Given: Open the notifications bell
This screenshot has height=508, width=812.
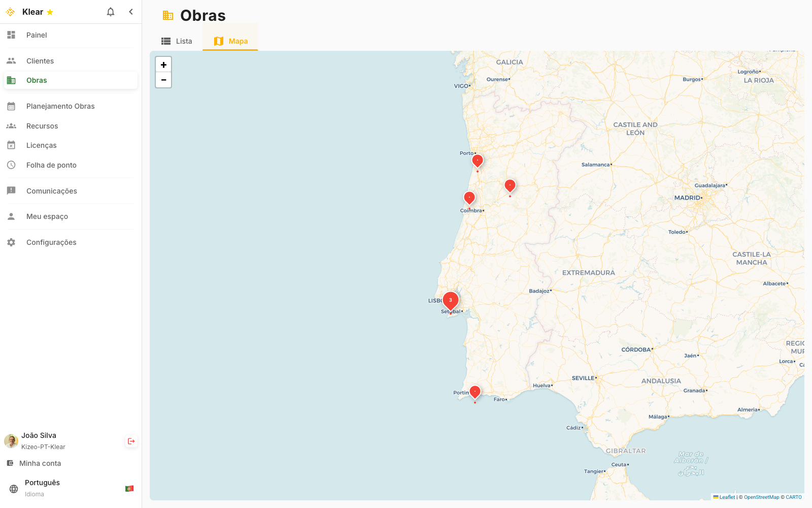Looking at the screenshot, I should (x=110, y=12).
